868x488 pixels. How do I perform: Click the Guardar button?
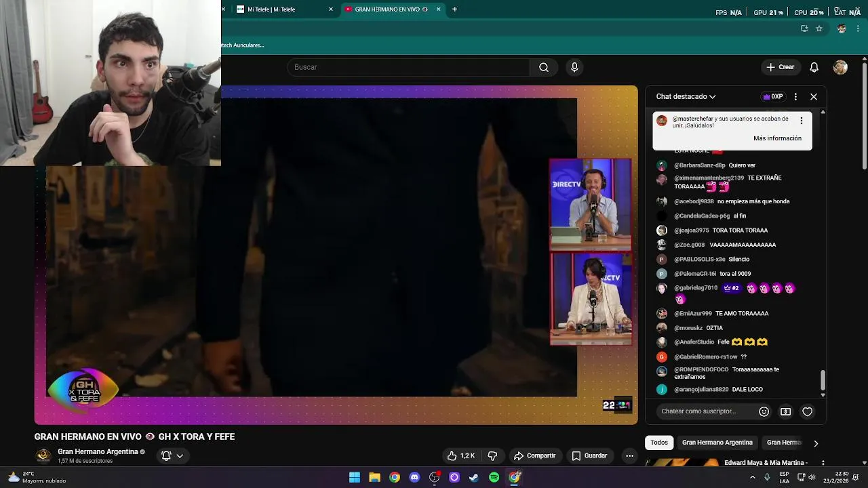(x=589, y=455)
